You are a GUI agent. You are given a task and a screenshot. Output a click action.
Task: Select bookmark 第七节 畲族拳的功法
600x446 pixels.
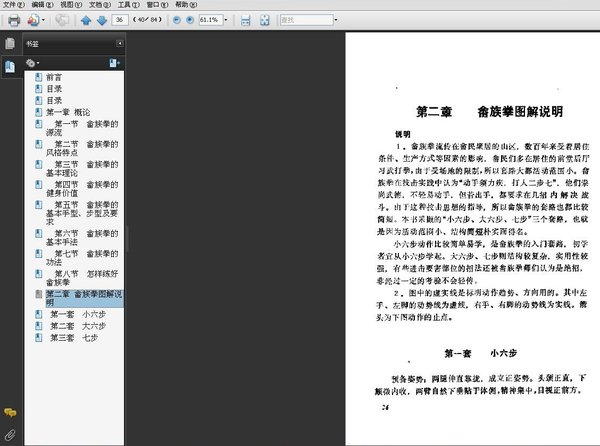(x=82, y=258)
